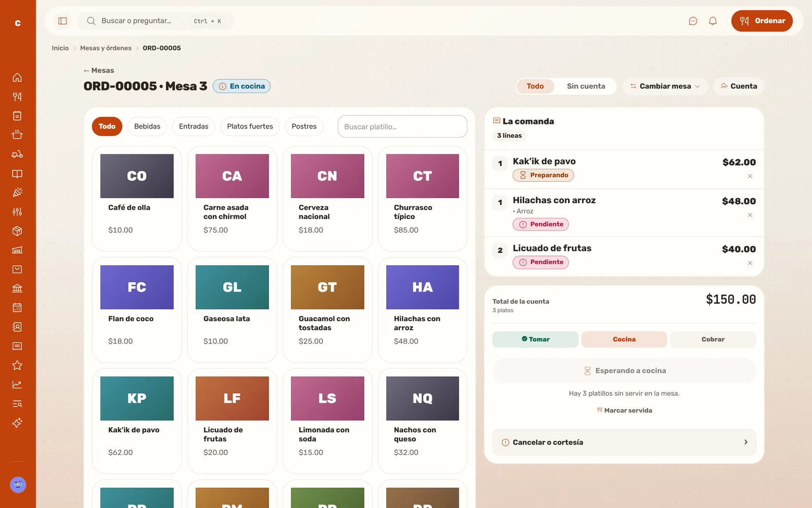
Task: Select the Tomar step
Action: [x=535, y=339]
